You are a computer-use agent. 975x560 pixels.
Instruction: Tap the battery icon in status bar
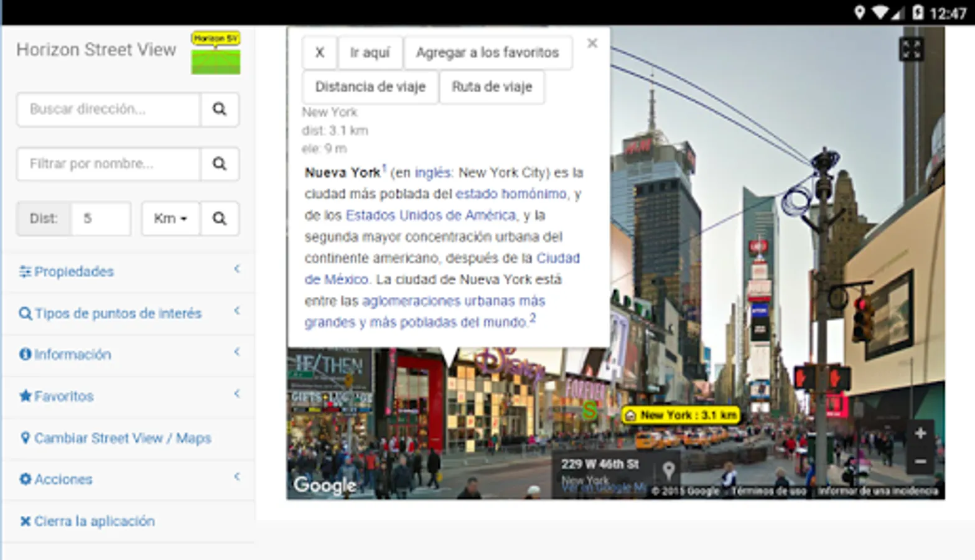click(x=918, y=12)
